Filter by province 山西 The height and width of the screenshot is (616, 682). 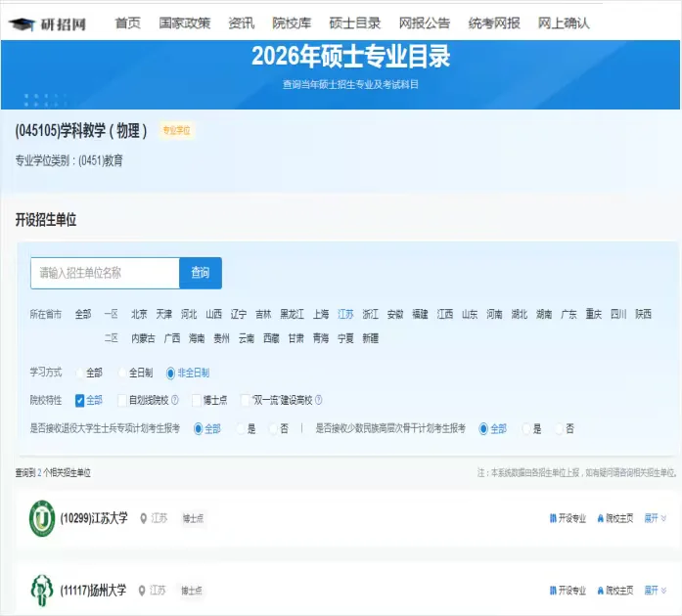213,314
